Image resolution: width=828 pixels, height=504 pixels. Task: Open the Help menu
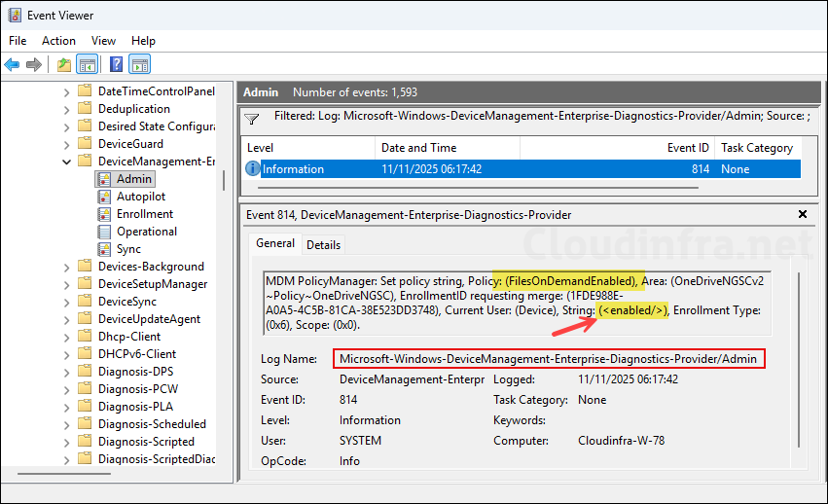(x=143, y=41)
